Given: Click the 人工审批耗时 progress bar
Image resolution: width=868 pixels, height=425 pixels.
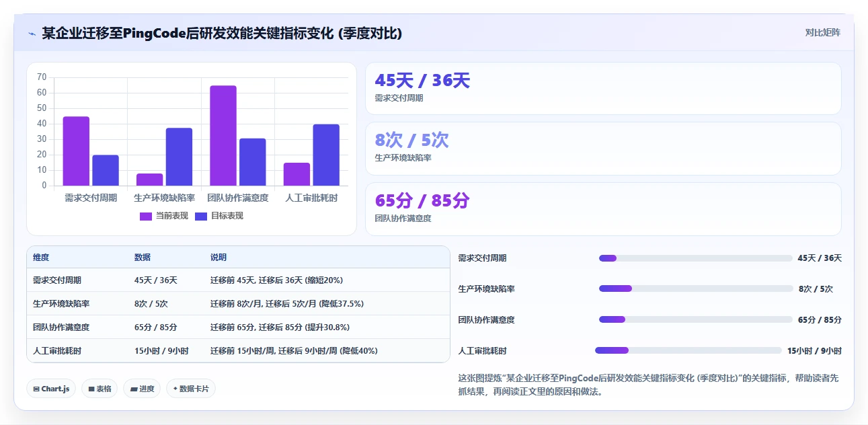Looking at the screenshot, I should click(688, 350).
